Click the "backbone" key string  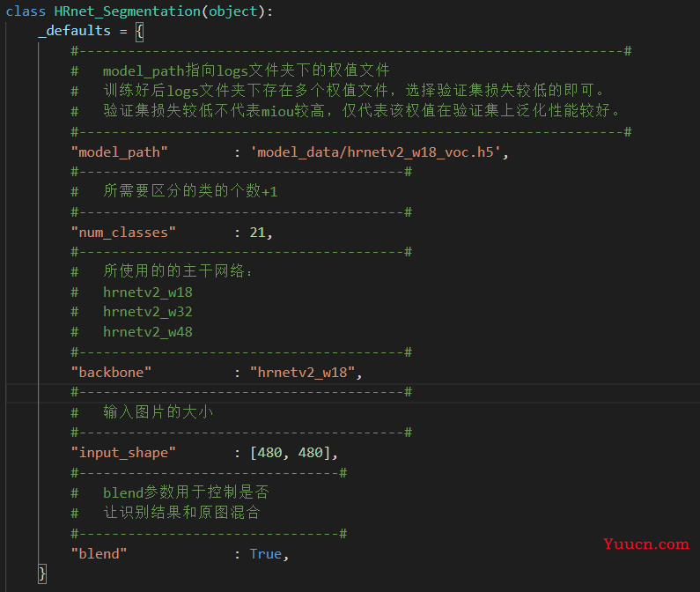pyautogui.click(x=111, y=373)
